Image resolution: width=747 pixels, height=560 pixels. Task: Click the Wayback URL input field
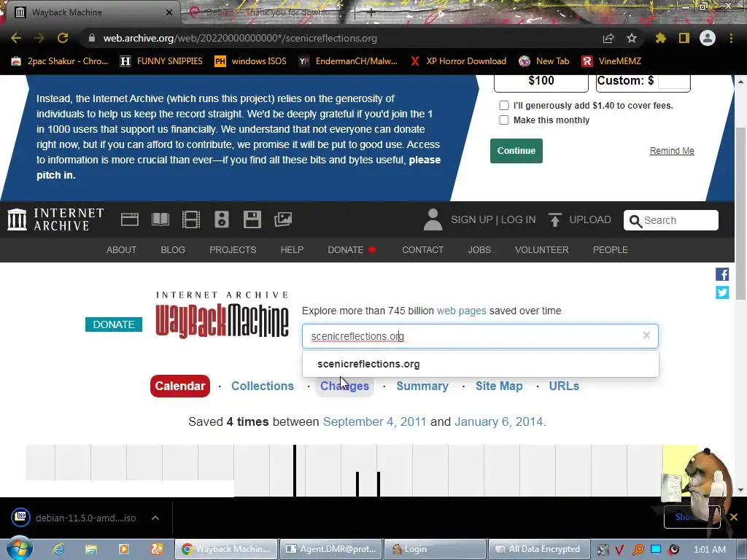[480, 335]
